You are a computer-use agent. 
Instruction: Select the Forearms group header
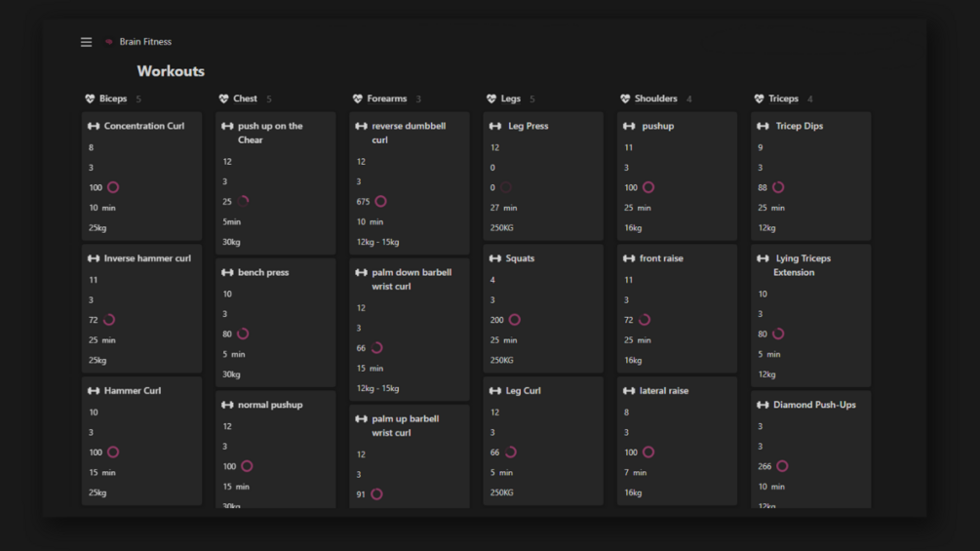(x=386, y=98)
